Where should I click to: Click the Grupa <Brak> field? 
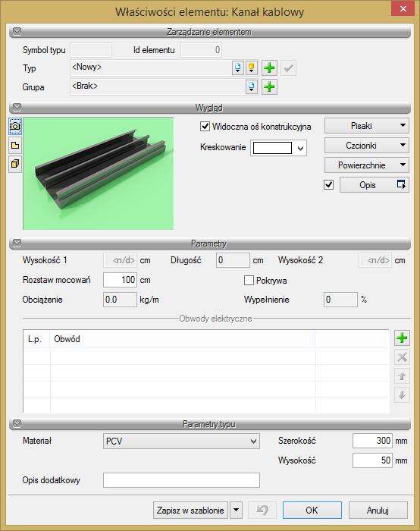pos(157,86)
